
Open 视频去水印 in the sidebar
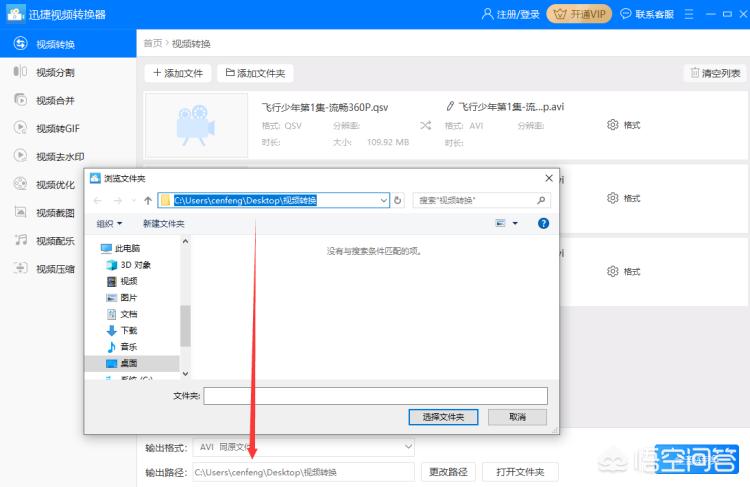pyautogui.click(x=60, y=156)
